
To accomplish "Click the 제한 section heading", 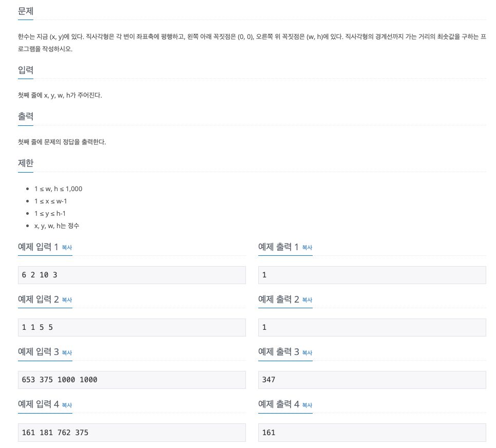I will (x=26, y=163).
